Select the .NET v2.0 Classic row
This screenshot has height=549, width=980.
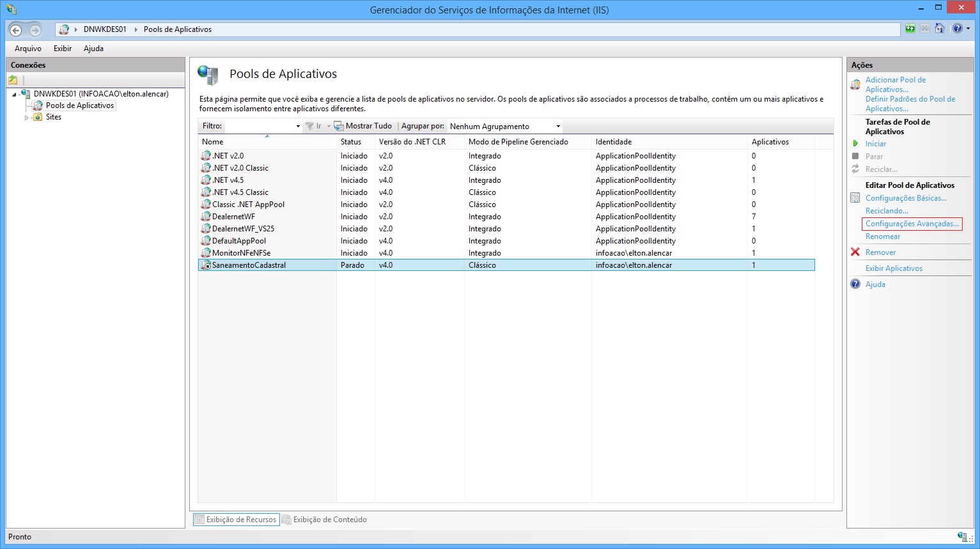[506, 168]
